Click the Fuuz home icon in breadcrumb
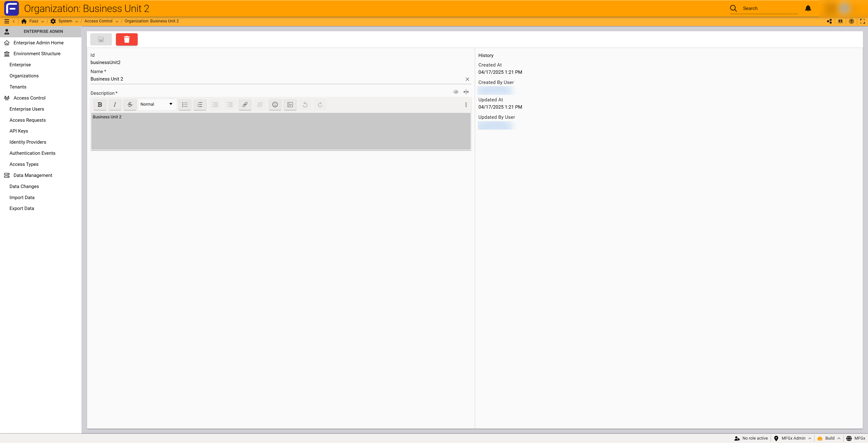The height and width of the screenshot is (443, 868). tap(24, 21)
